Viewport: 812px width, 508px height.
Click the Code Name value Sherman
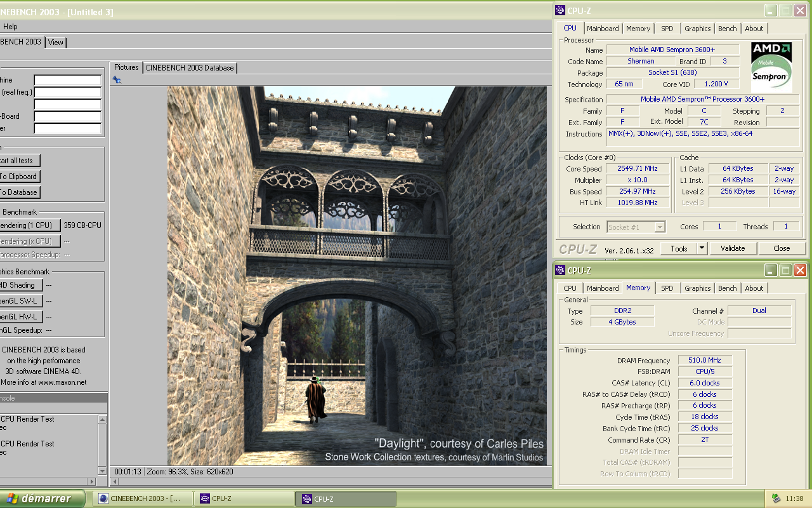point(641,61)
